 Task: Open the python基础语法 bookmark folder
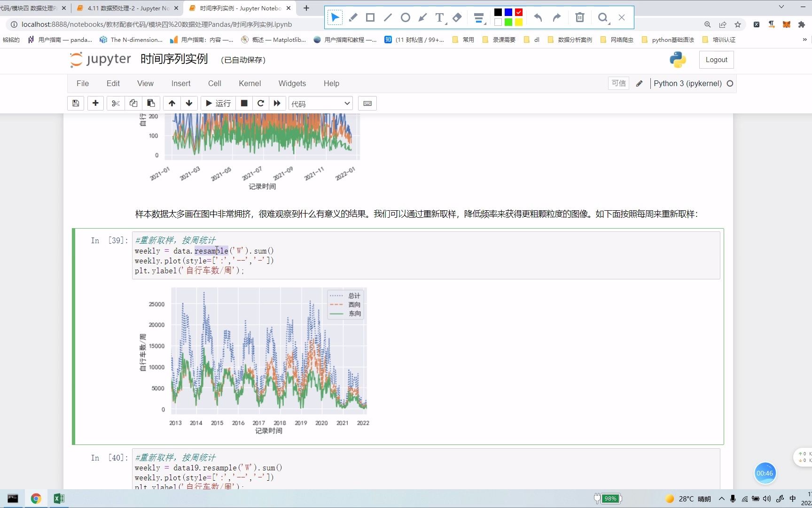point(668,40)
